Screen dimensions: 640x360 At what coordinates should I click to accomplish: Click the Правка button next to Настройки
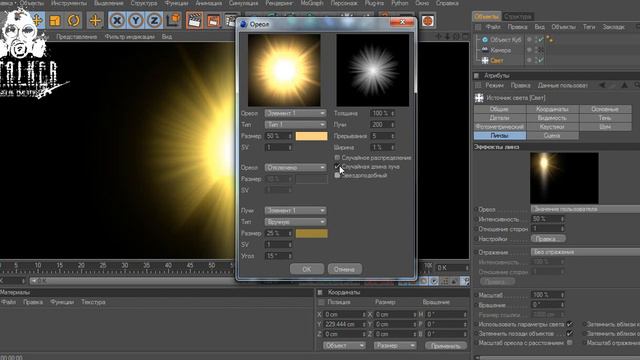548,239
